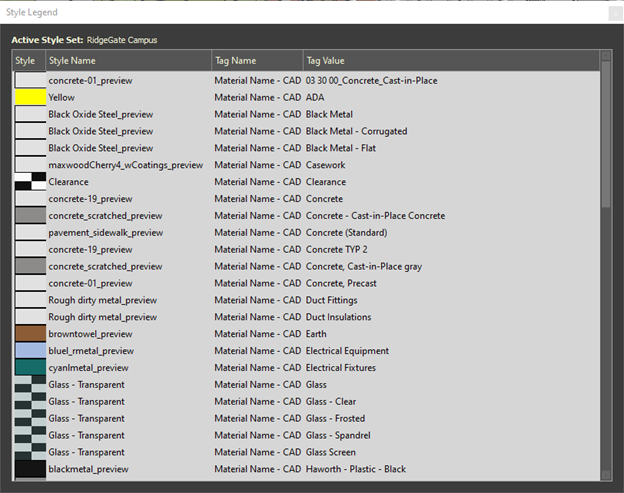
Task: Close the Style Legend panel
Action: tap(615, 13)
